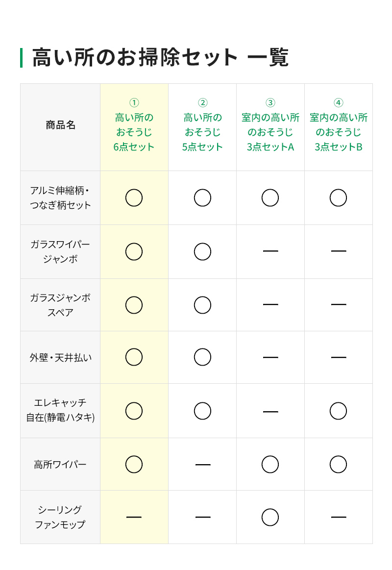The image size is (392, 570).
Task: Select the 外壁・天井払い row label
Action: tap(60, 358)
